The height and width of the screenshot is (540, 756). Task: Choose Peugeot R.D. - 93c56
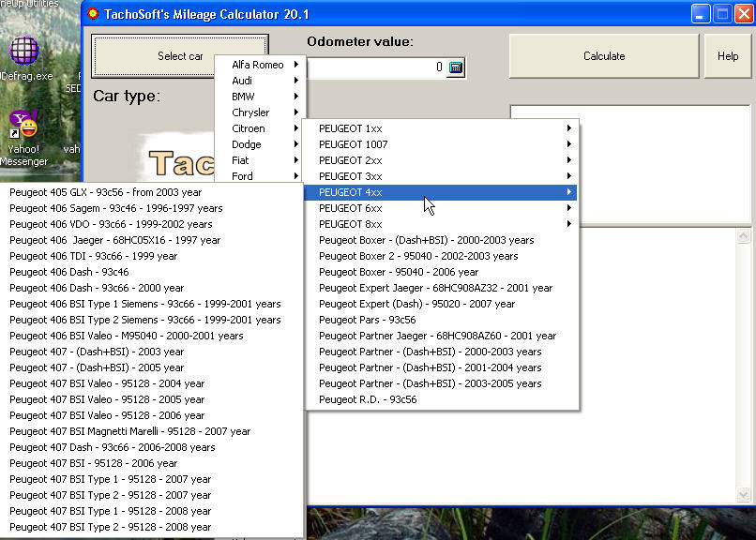pyautogui.click(x=442, y=398)
